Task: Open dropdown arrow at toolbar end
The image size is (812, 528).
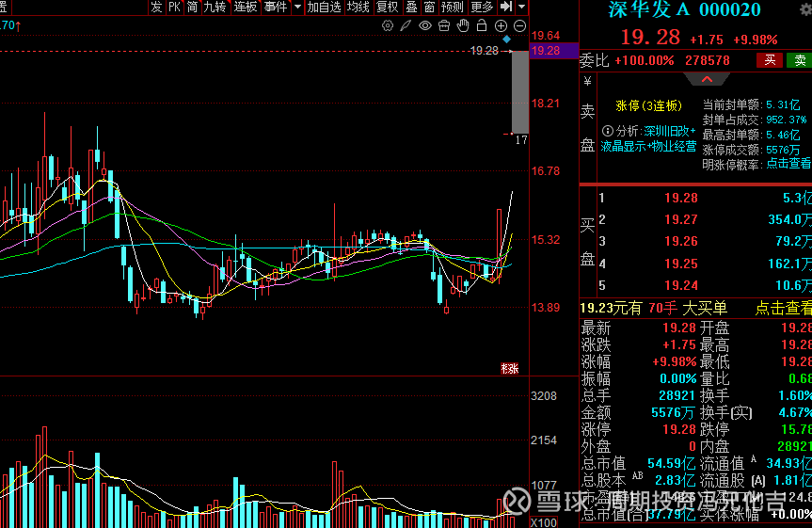Action: [522, 7]
